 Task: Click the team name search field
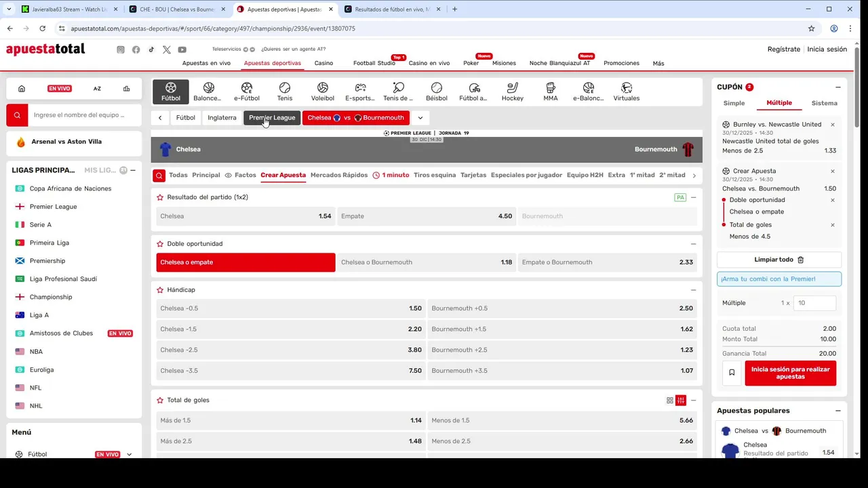[85, 115]
